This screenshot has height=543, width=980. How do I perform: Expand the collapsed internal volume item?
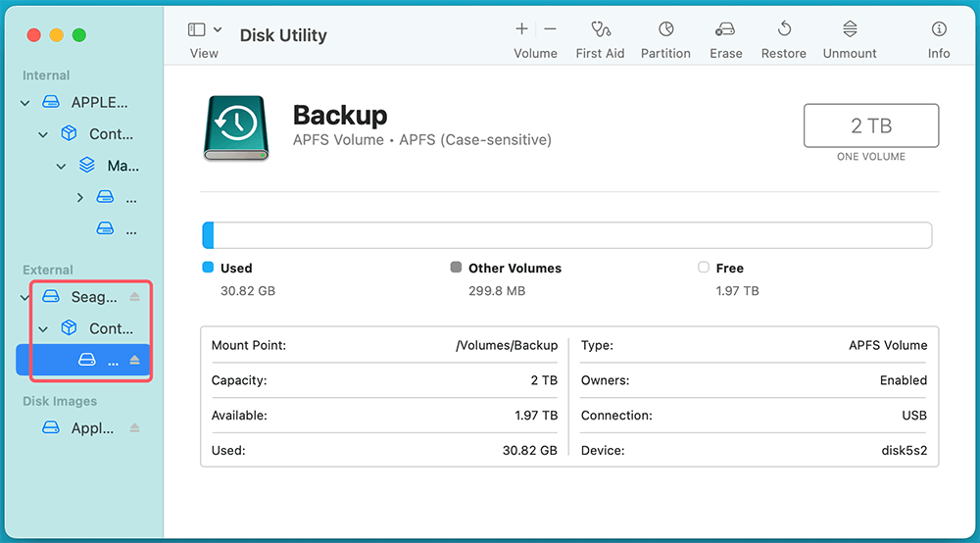coord(80,198)
